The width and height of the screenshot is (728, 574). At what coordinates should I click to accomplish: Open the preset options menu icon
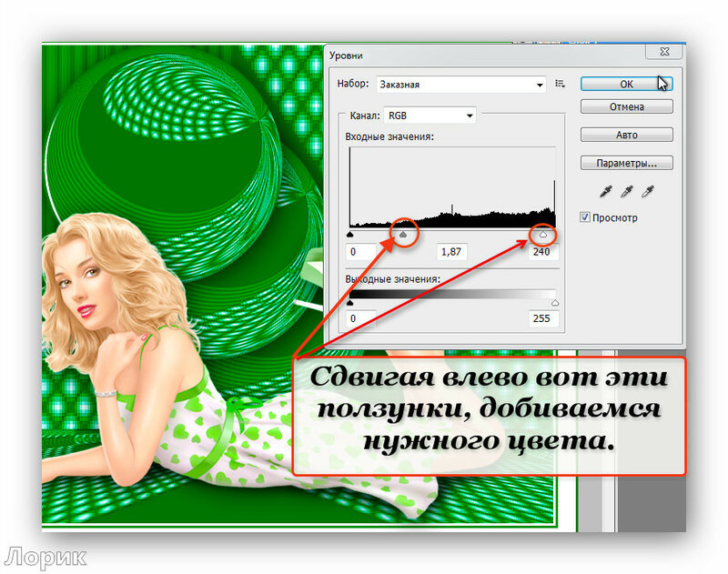(x=560, y=84)
